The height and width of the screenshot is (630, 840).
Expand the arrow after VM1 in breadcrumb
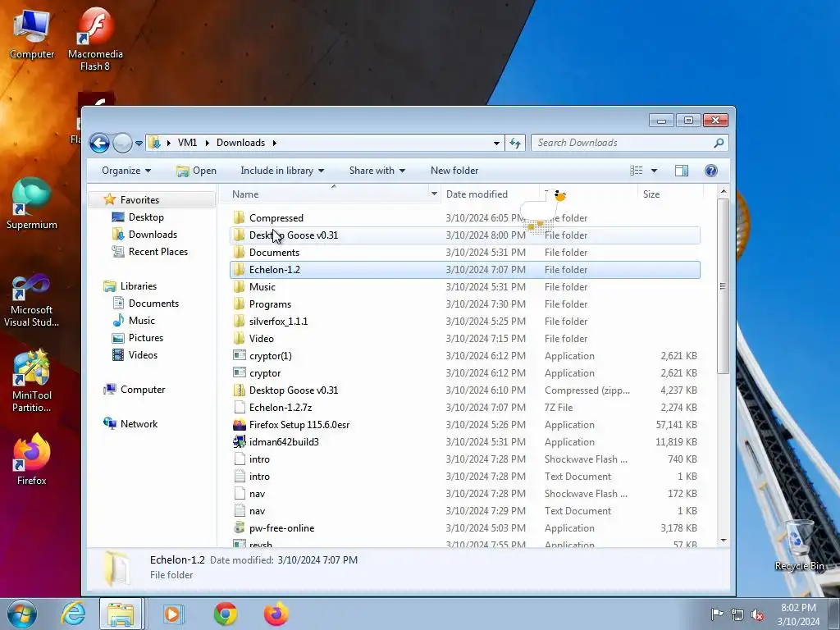[x=207, y=143]
